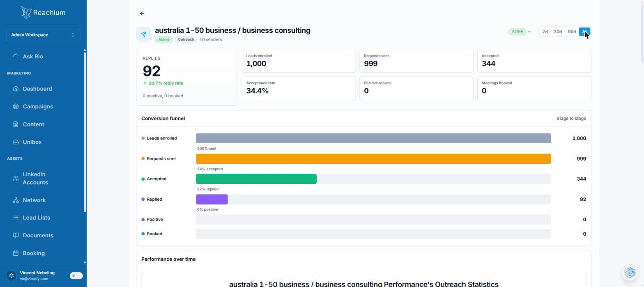
Task: Open the chat widget icon
Action: pyautogui.click(x=630, y=272)
